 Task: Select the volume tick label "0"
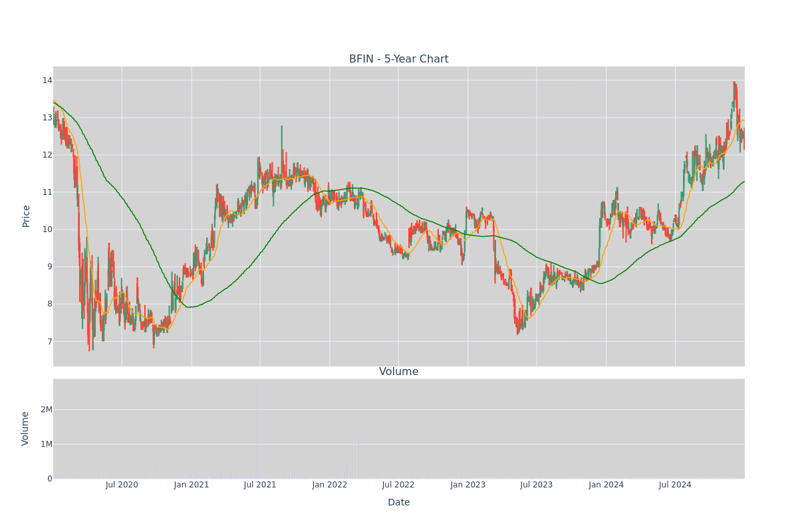coord(50,479)
